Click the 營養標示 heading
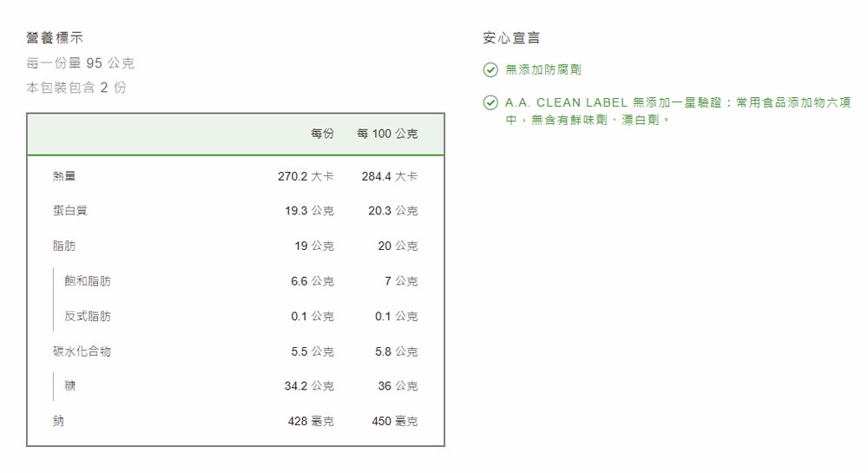868x473 pixels. [x=56, y=38]
